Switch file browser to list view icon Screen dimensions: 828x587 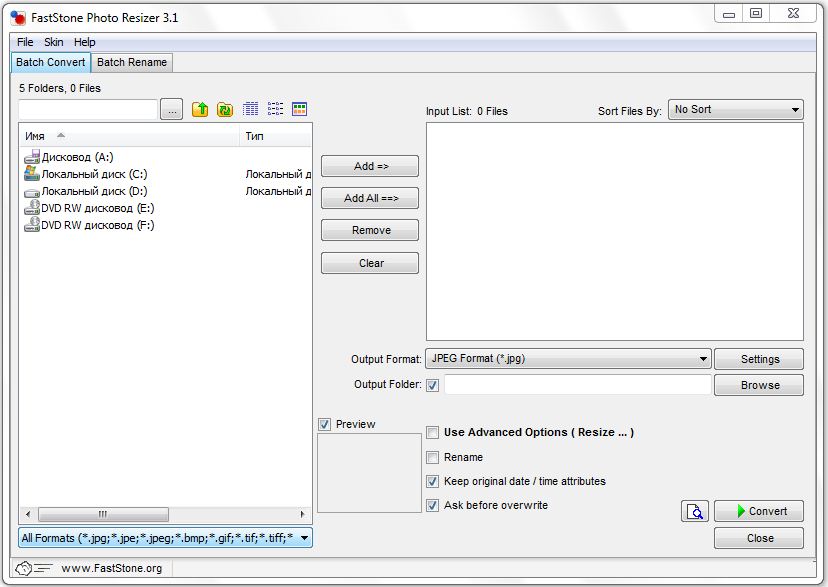275,109
